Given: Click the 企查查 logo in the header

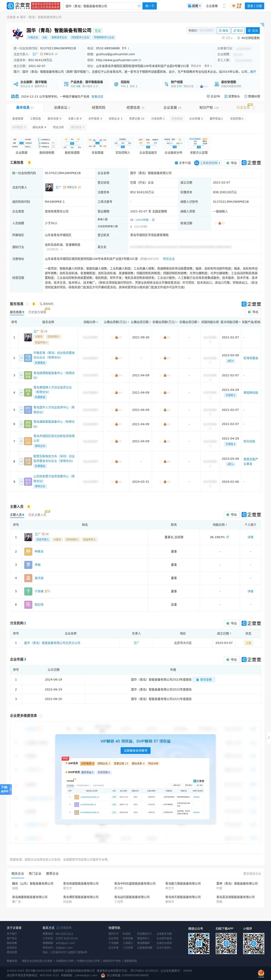Looking at the screenshot, I should [x=18, y=6].
